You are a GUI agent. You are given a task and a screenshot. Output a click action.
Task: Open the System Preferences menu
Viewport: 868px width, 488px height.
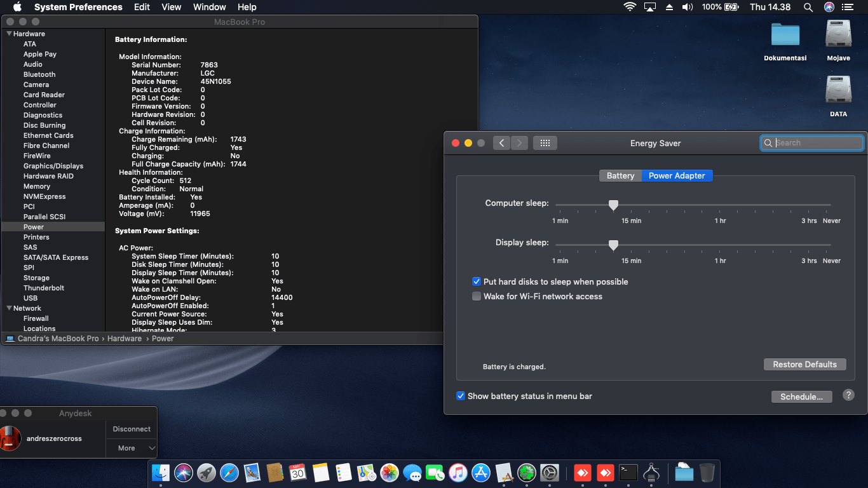pos(78,7)
